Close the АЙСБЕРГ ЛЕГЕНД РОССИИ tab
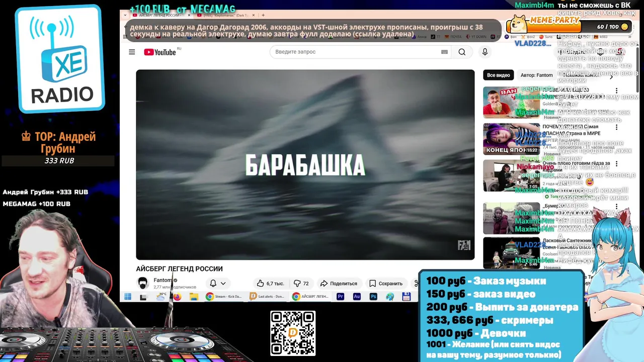 click(x=189, y=15)
